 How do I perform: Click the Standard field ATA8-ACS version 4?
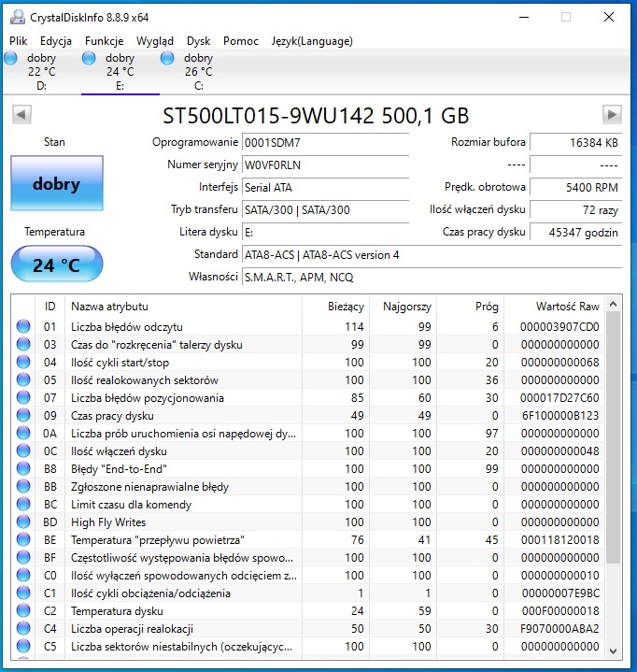[432, 255]
